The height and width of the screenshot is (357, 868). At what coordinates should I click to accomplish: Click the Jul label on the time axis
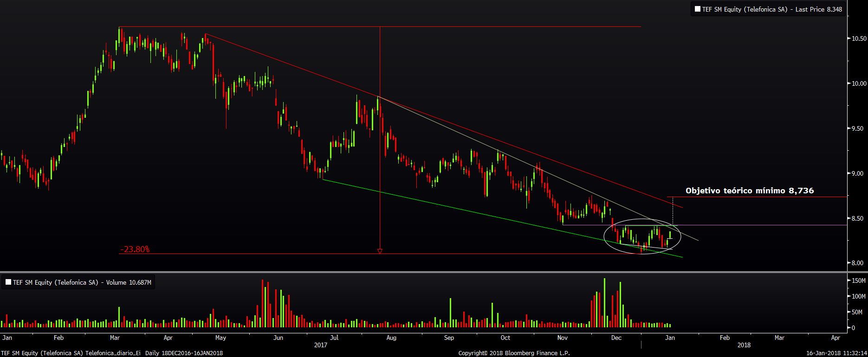coord(334,338)
